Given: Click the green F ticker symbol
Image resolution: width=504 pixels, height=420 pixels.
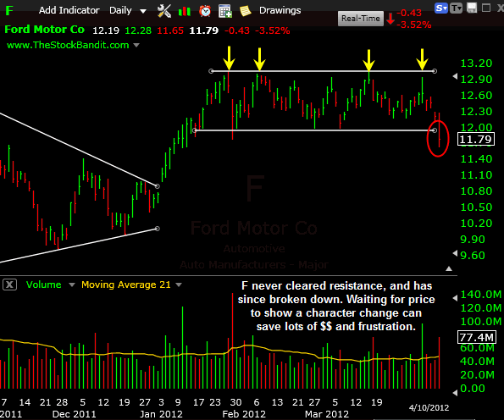Looking at the screenshot, I should (x=9, y=11).
